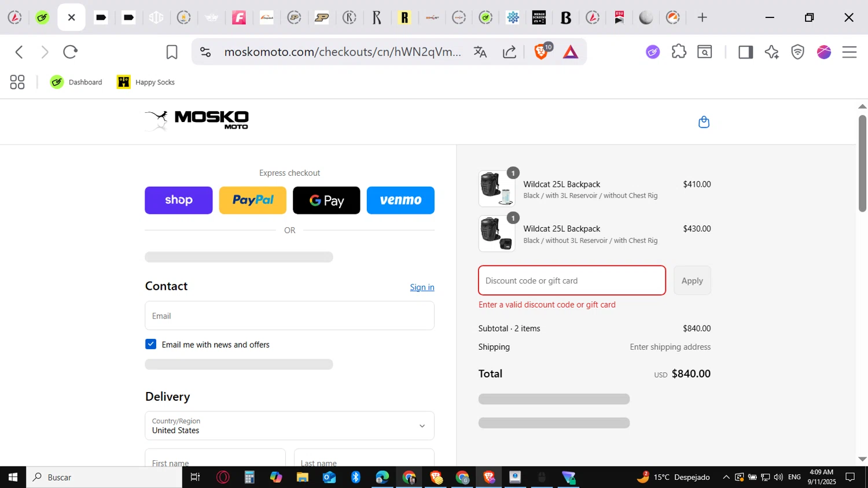This screenshot has width=868, height=488.
Task: Open the notifications center icon
Action: [x=850, y=477]
